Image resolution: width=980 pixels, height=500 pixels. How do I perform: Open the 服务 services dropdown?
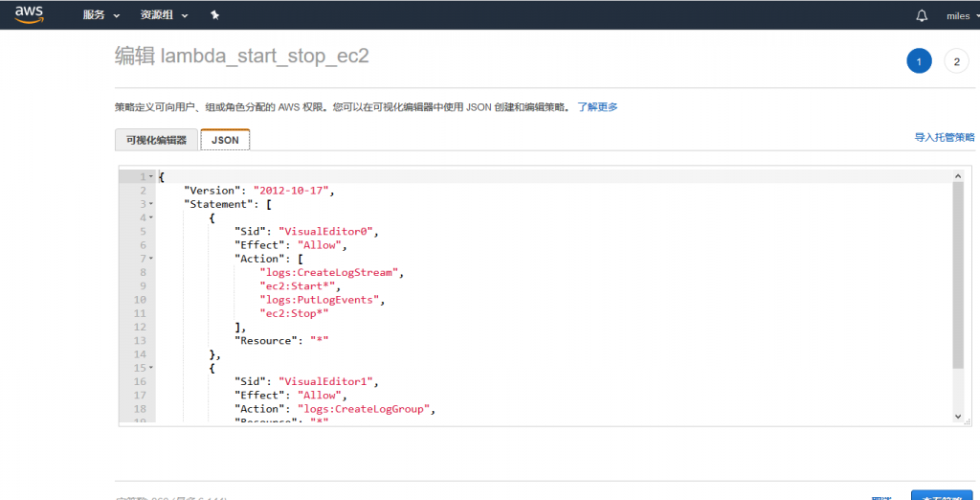pos(101,16)
